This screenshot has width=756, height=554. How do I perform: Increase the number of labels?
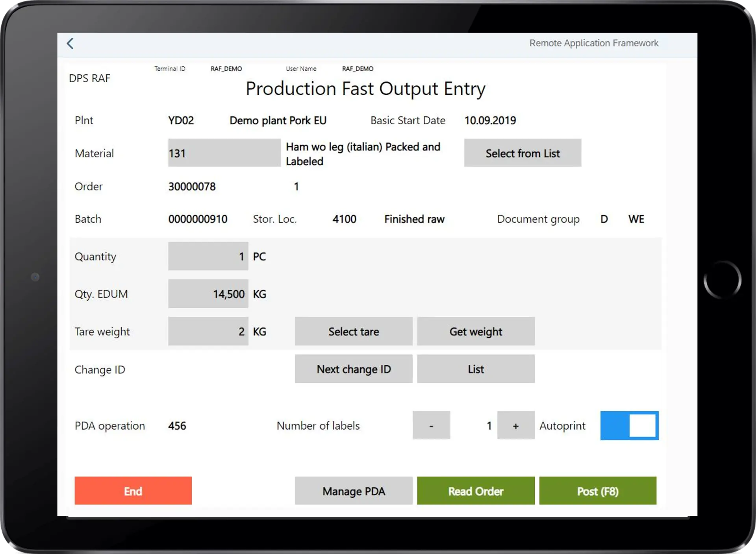click(x=516, y=425)
